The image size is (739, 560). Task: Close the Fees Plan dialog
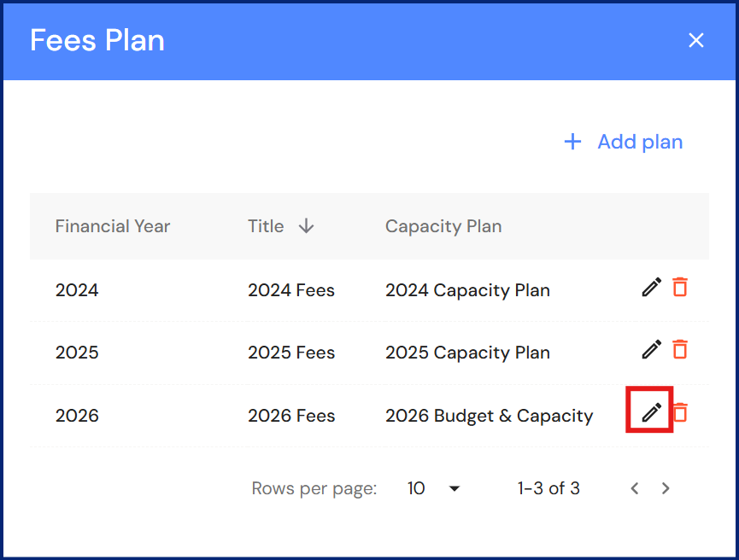pyautogui.click(x=696, y=40)
